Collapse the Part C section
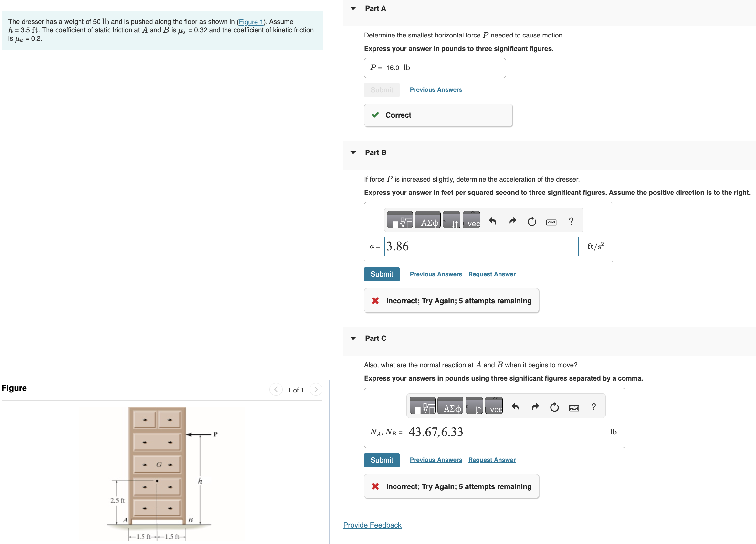Viewport: 756px width, 544px height. (x=353, y=338)
